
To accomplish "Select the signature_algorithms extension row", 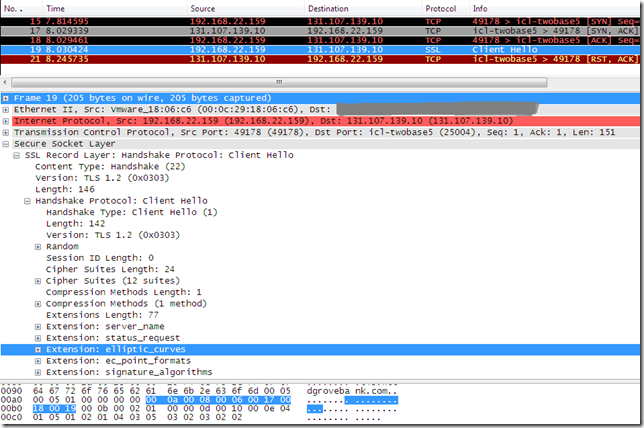I will [320, 372].
